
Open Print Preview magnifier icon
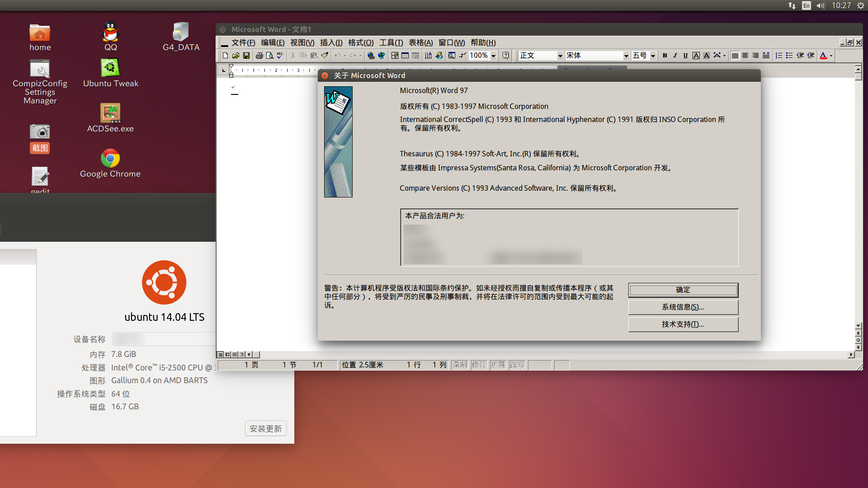269,56
